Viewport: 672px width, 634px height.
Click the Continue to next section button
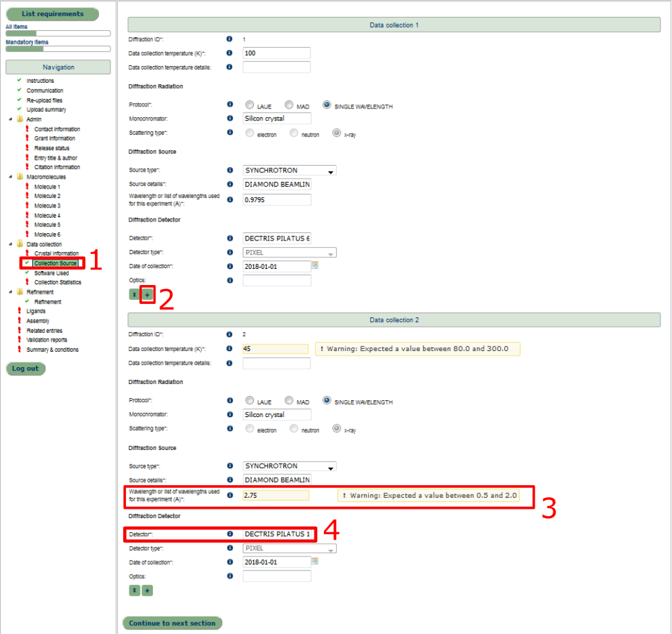pyautogui.click(x=172, y=623)
